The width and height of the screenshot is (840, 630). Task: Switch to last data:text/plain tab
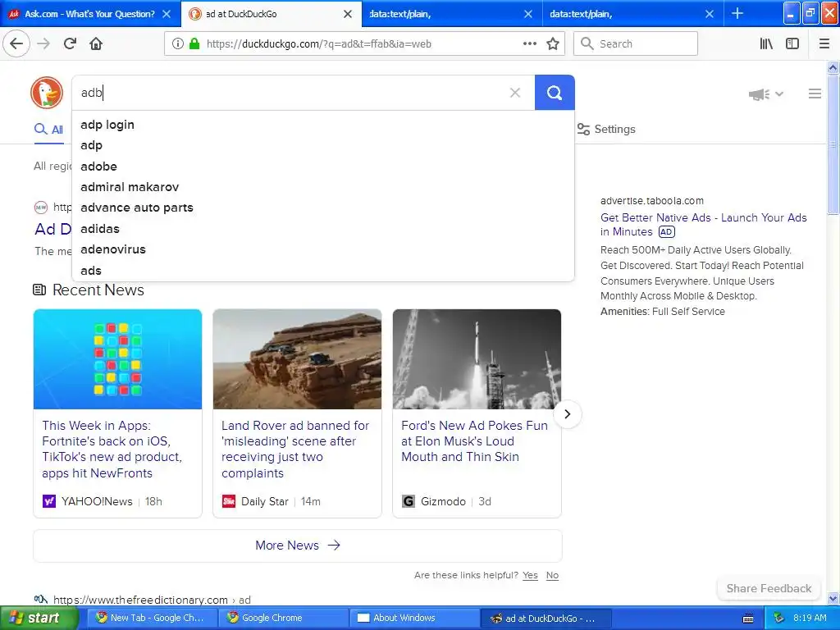(x=634, y=14)
